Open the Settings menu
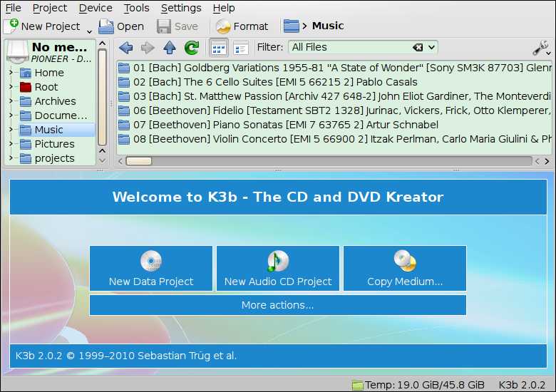 [x=181, y=8]
